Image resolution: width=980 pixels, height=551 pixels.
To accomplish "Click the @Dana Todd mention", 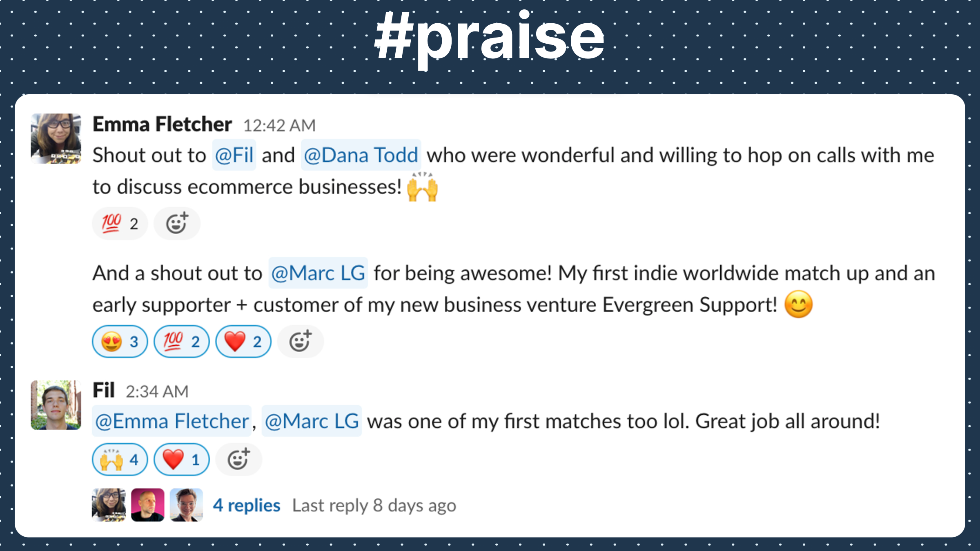I will (361, 155).
